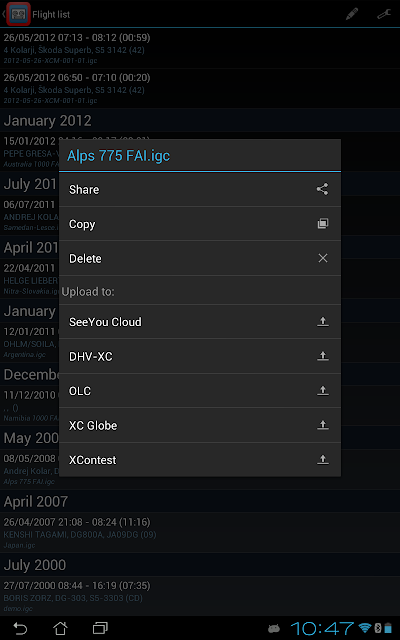Select Share from the dialog menu

click(x=200, y=189)
